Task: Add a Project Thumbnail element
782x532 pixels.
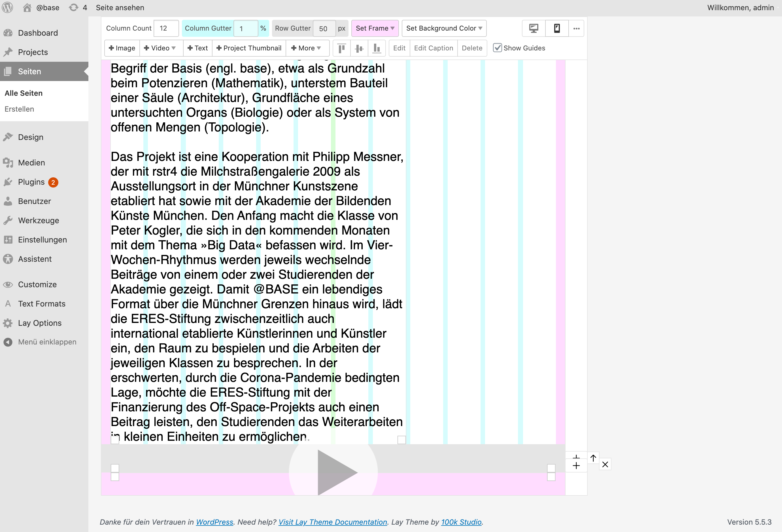Action: 249,48
